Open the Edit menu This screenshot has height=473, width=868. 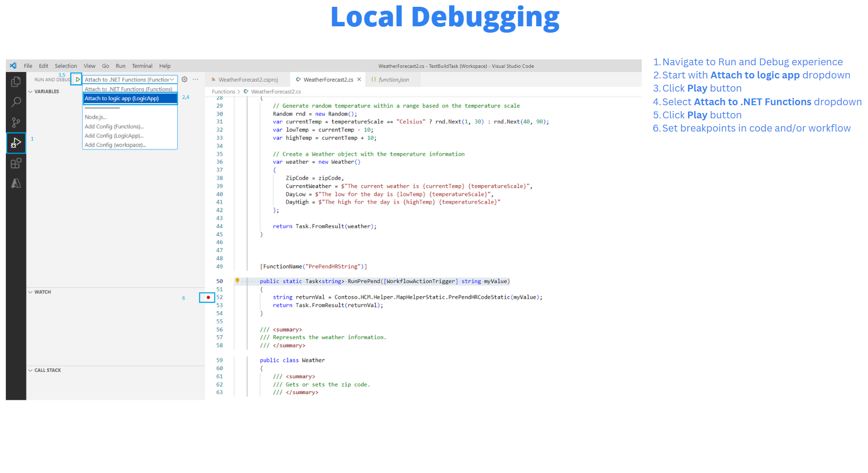[x=44, y=66]
